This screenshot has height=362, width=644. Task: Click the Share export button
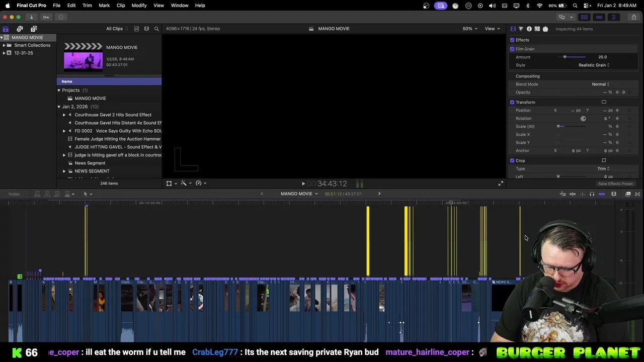click(633, 17)
